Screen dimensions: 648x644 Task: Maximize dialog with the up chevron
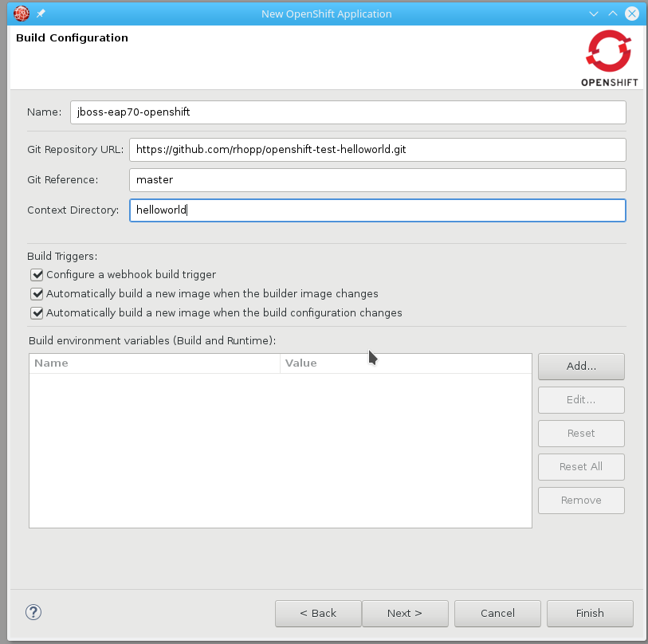coord(613,14)
